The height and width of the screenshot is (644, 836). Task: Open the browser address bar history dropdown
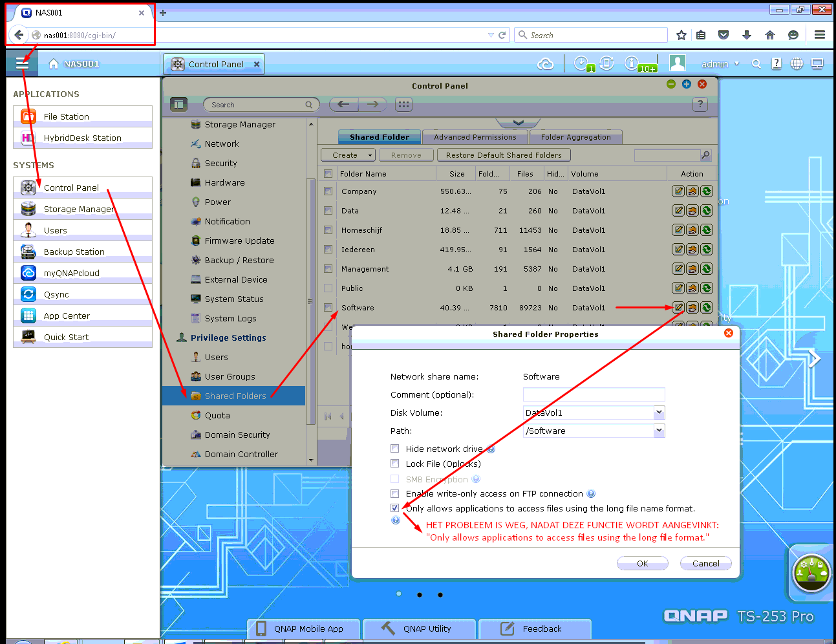pos(491,35)
